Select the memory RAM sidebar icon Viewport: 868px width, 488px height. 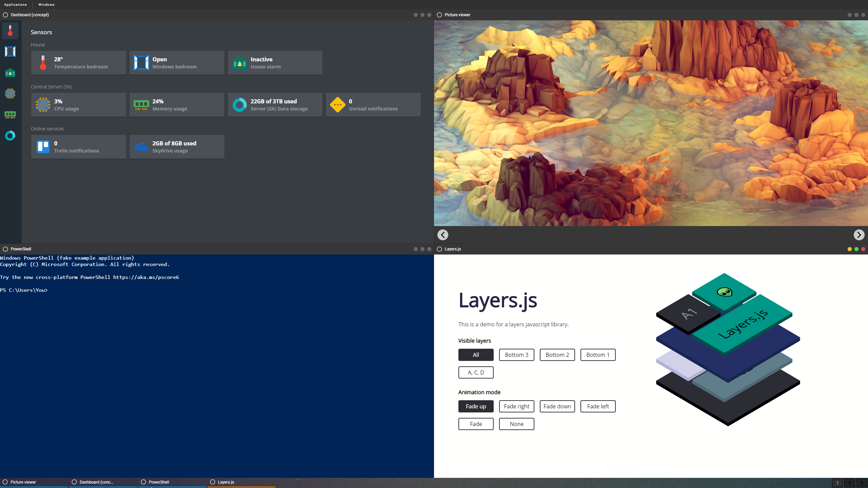point(10,115)
